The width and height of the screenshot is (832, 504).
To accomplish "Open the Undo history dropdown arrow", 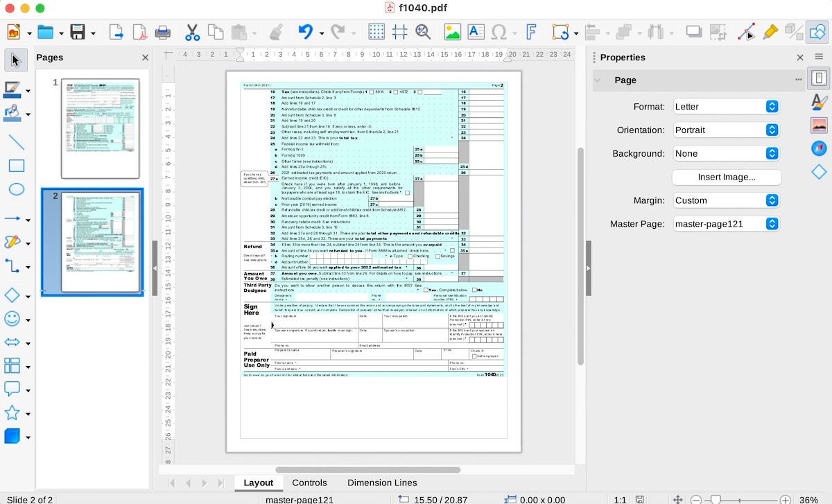I will pyautogui.click(x=321, y=33).
